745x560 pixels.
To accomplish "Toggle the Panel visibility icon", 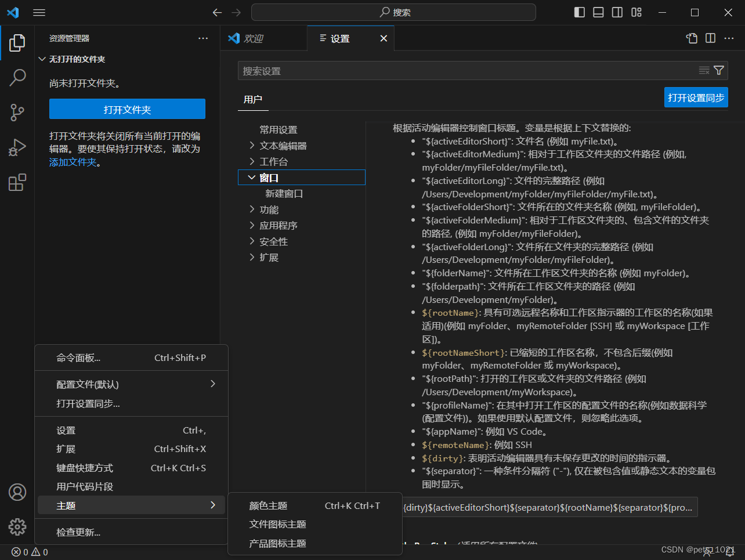I will [x=598, y=12].
